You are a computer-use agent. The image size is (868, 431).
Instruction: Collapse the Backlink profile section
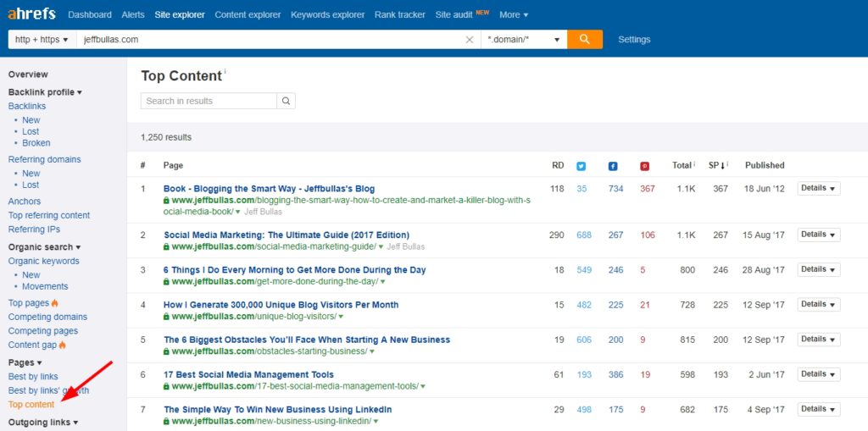tap(45, 91)
